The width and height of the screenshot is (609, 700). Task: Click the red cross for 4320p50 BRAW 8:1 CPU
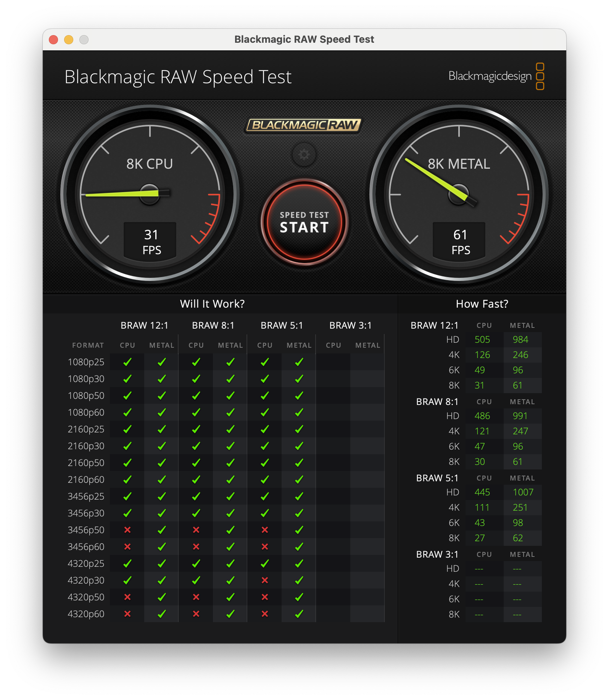[x=196, y=597]
